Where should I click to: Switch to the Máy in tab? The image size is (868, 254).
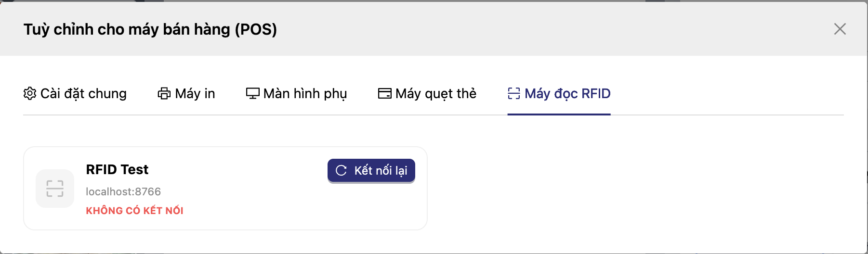click(195, 93)
